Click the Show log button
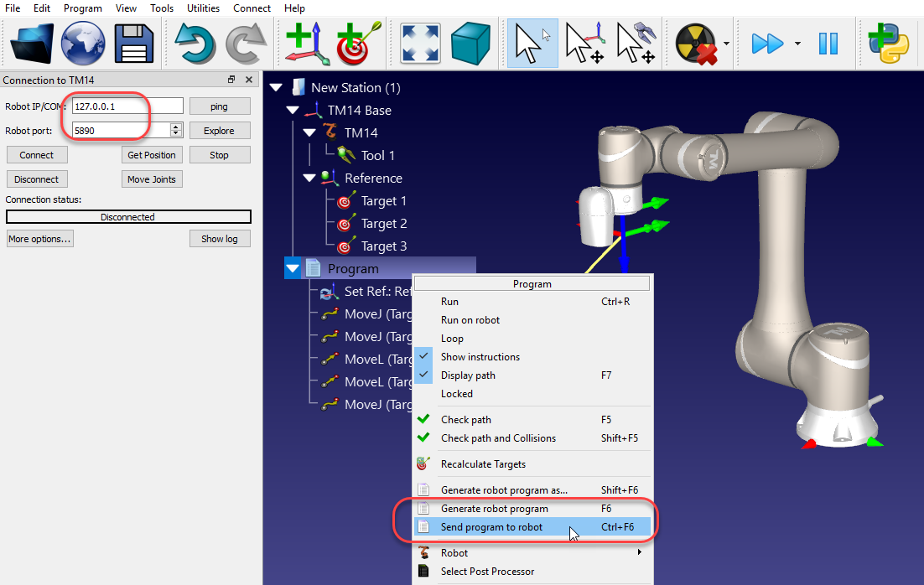 click(220, 238)
